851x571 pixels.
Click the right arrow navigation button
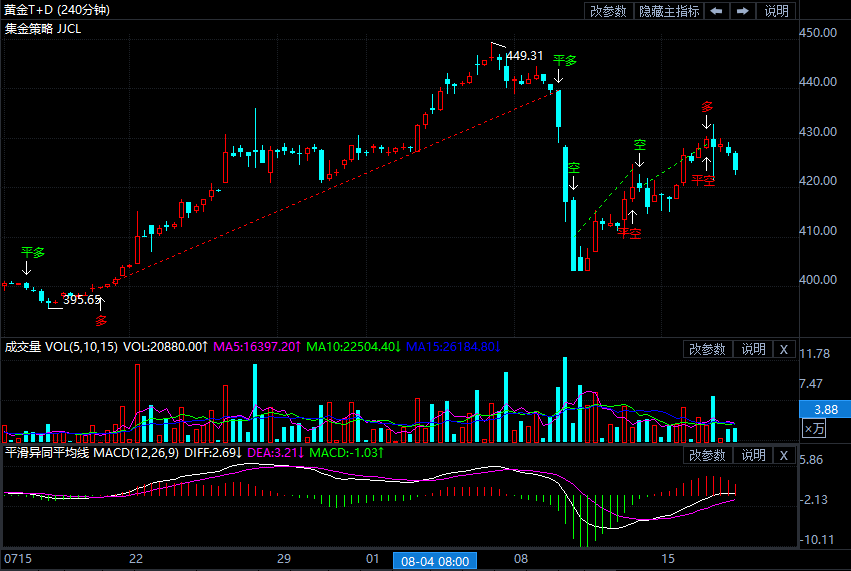[743, 11]
